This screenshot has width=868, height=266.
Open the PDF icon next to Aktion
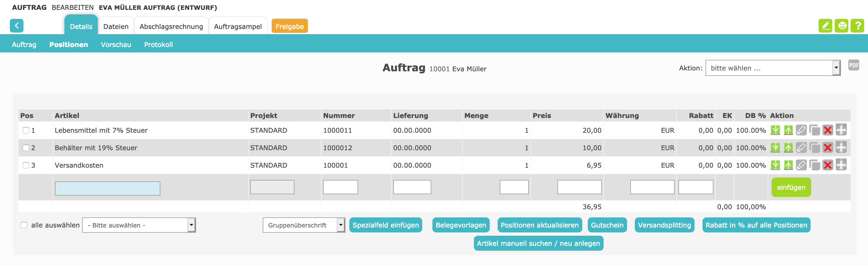click(x=854, y=65)
